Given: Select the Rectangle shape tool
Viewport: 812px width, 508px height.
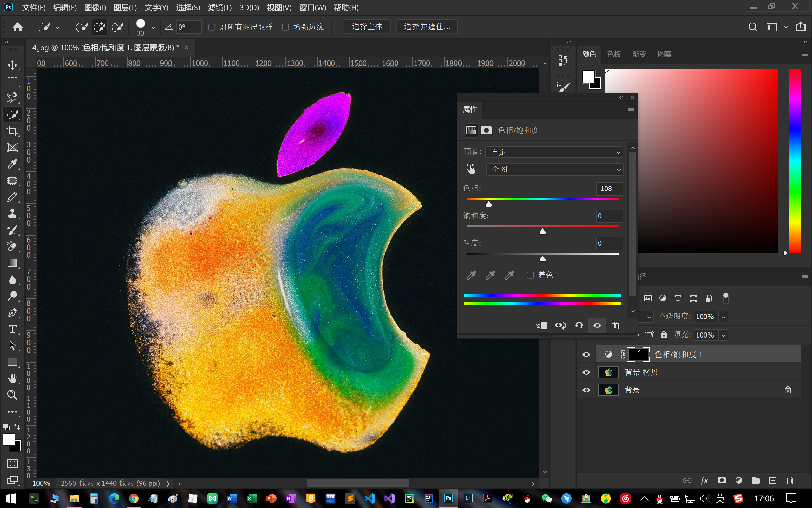Looking at the screenshot, I should click(12, 362).
